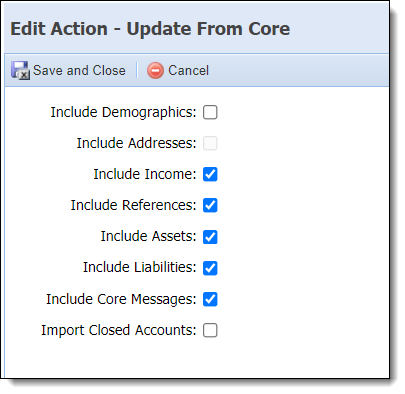
Task: Click the Include Addresses label text
Action: coord(136,143)
